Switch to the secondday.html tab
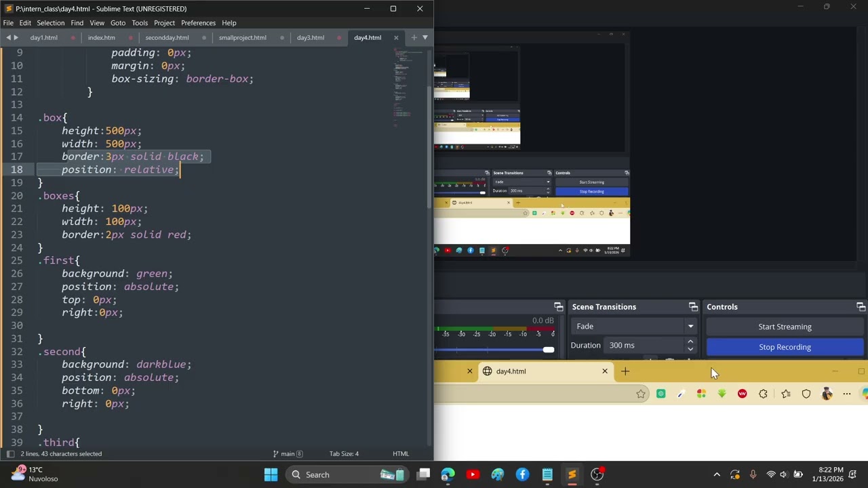Screen dimensions: 868x488 [x=167, y=37]
